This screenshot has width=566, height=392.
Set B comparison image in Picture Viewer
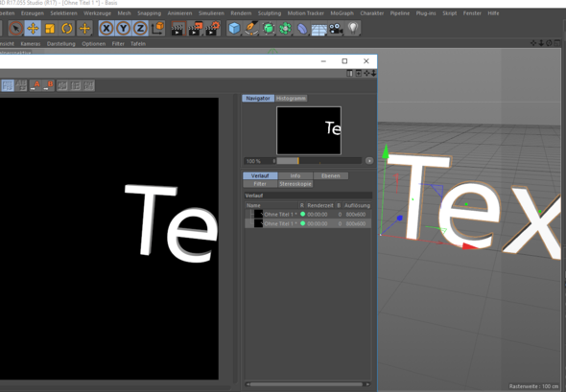click(48, 85)
